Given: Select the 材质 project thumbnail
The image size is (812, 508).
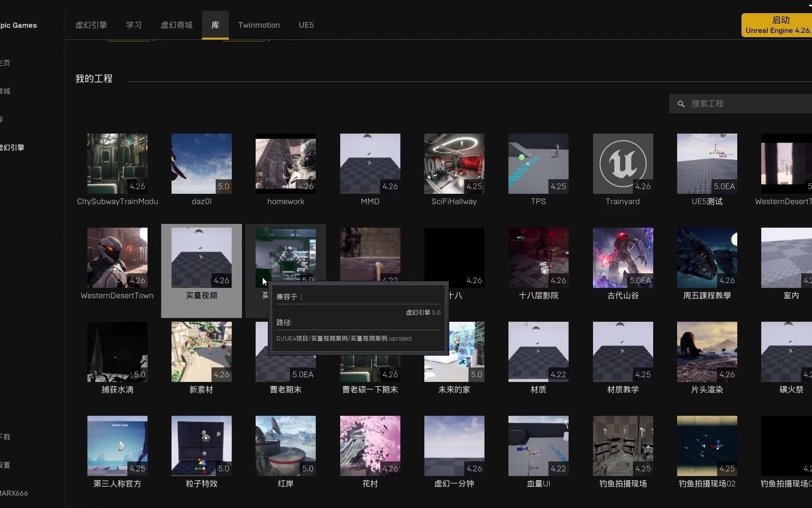Looking at the screenshot, I should (539, 352).
